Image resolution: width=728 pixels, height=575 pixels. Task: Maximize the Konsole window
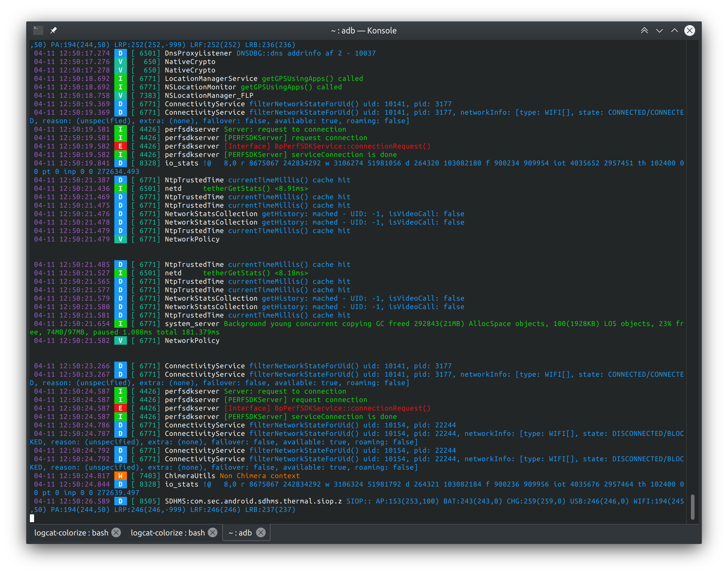coord(675,30)
